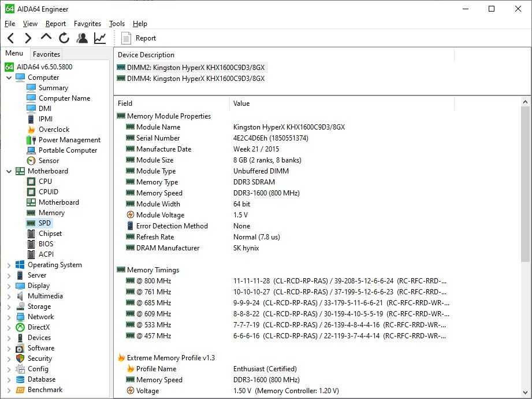Open the DMI icon
Screen dimensions: 532x399
click(31, 109)
